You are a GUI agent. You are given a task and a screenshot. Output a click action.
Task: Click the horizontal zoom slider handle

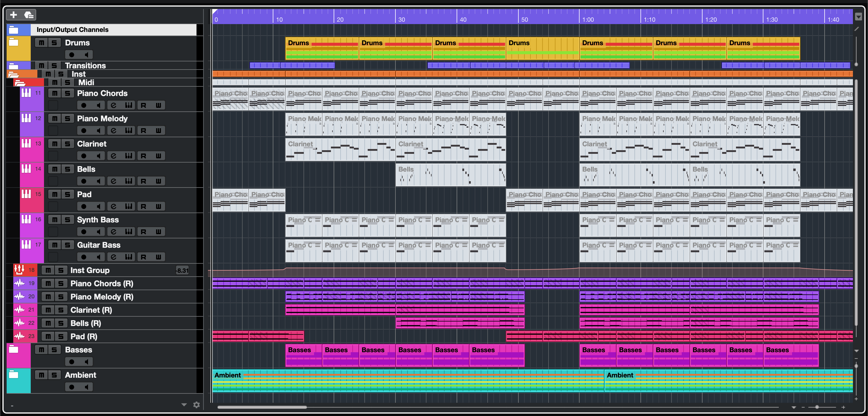pyautogui.click(x=817, y=407)
